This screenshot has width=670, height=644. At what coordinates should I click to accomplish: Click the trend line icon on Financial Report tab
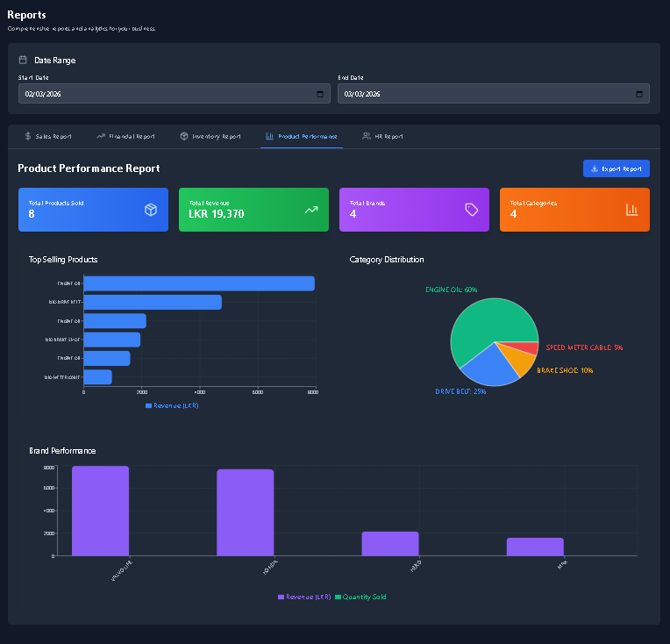101,136
